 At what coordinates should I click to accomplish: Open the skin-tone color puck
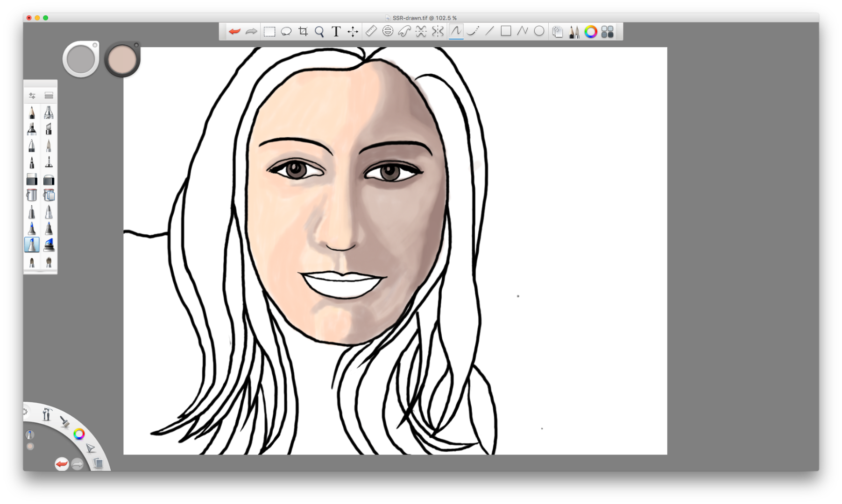(122, 59)
